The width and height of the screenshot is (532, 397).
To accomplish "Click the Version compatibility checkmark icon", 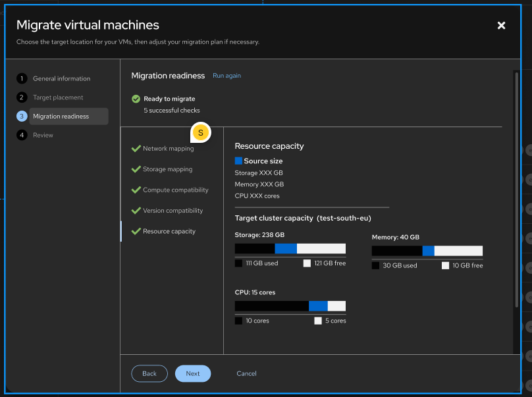I will [x=136, y=211].
